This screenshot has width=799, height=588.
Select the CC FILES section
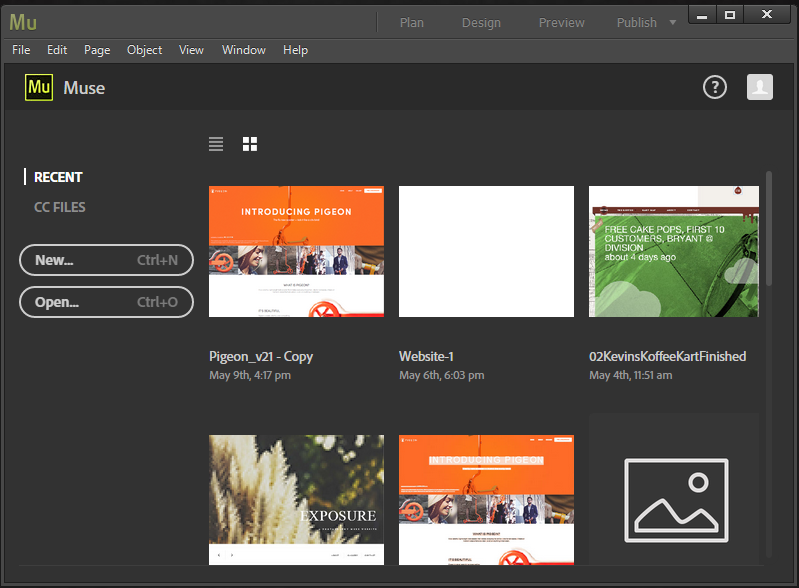point(60,207)
